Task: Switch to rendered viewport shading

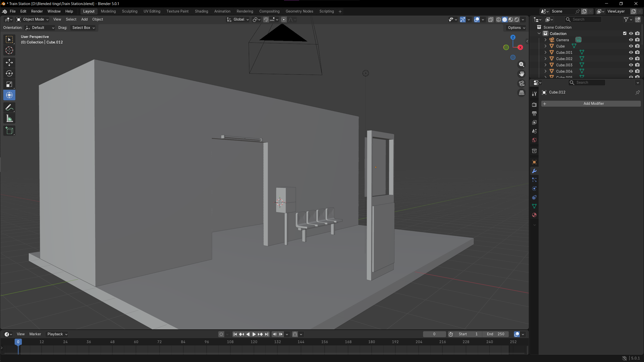Action: (x=517, y=19)
